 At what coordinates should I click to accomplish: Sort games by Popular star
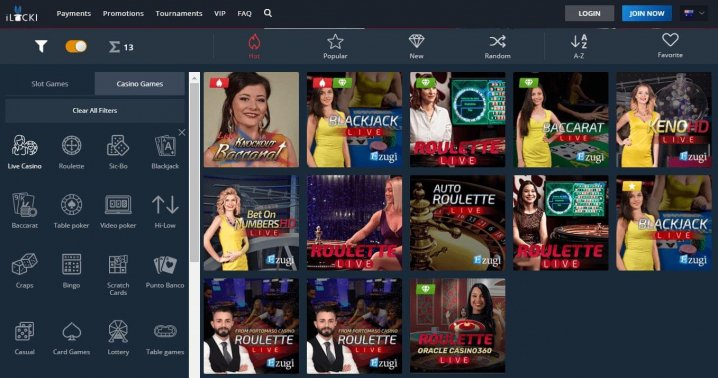[x=335, y=46]
